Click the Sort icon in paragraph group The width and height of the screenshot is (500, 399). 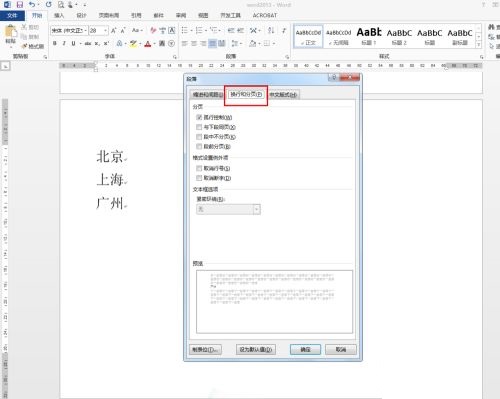tap(271, 31)
